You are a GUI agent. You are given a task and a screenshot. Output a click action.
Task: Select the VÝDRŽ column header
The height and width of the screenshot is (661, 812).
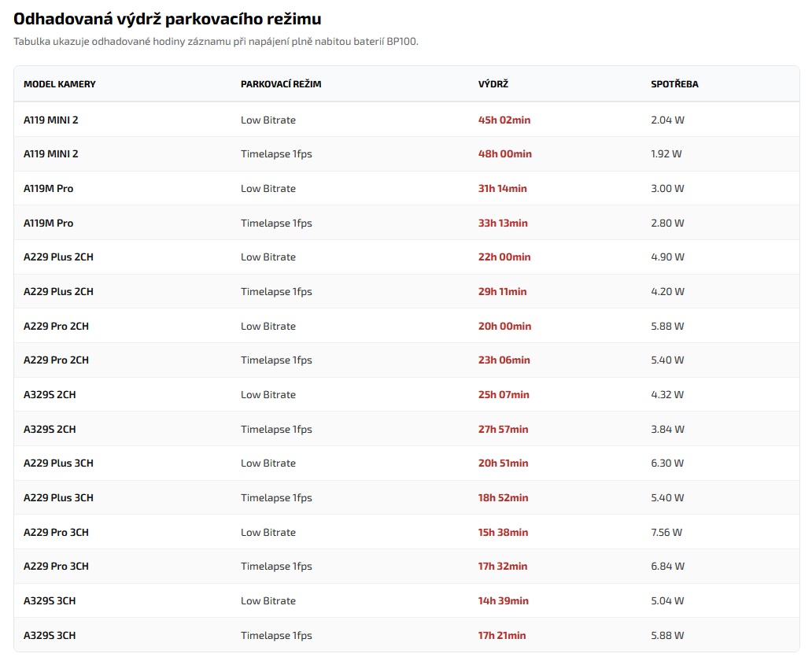pos(492,84)
